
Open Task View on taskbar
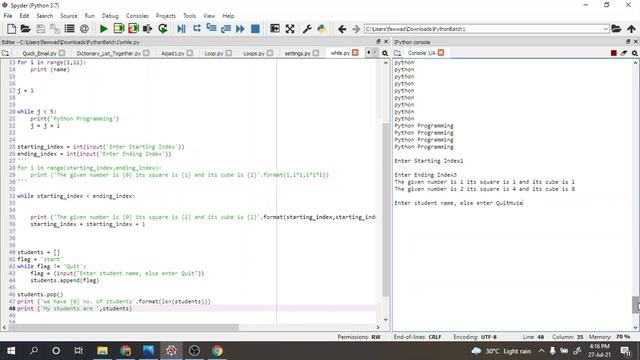(78, 351)
